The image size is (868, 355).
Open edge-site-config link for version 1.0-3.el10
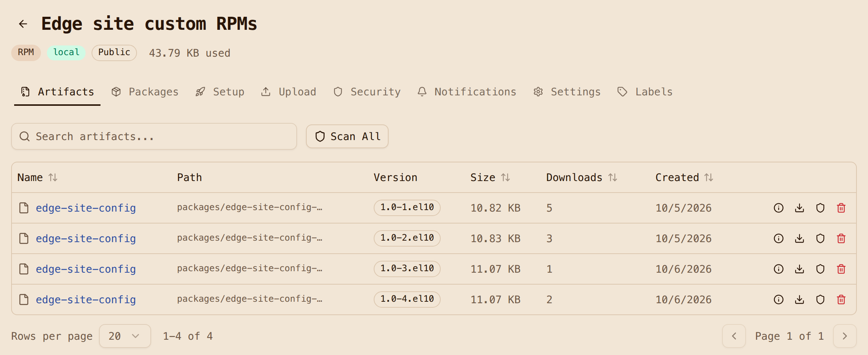pos(86,269)
